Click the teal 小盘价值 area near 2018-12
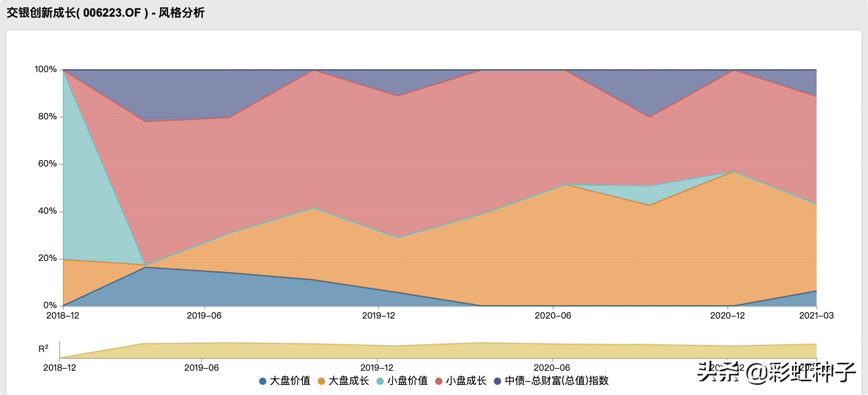This screenshot has width=868, height=395. coord(78,188)
